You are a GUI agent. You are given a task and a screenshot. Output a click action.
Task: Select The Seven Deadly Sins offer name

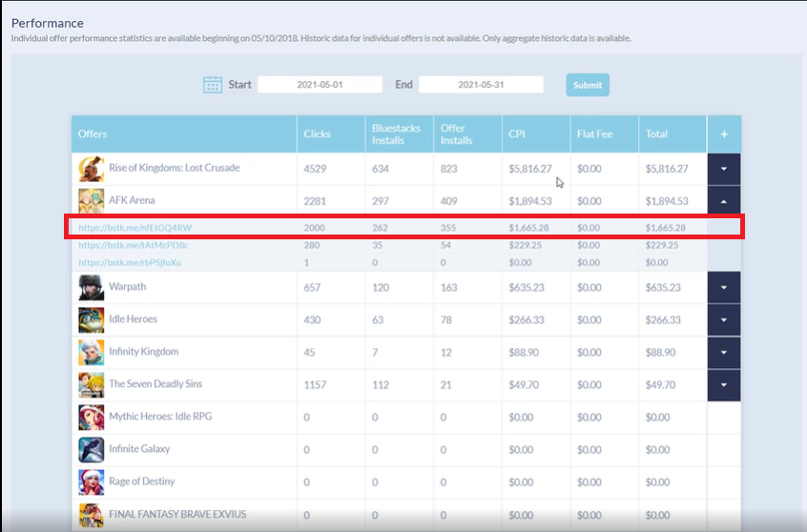(155, 384)
